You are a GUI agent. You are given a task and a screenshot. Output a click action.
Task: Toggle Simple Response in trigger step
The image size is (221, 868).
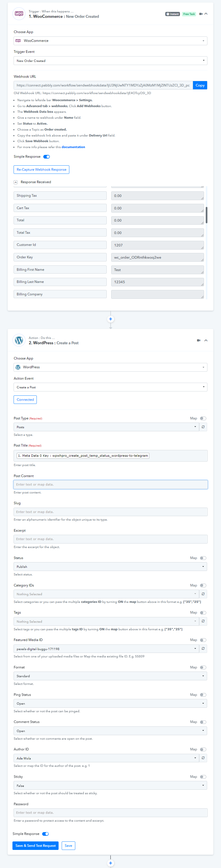(47, 157)
